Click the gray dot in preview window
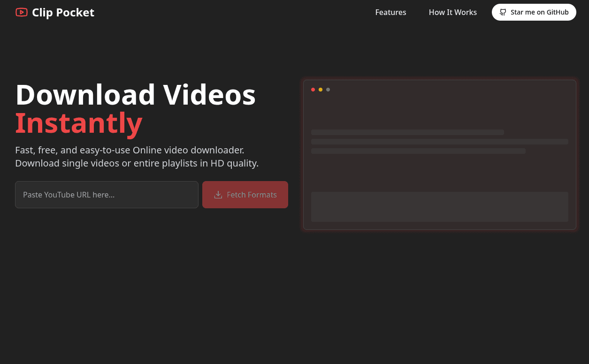Screen dimensions: 589x364 click(x=328, y=90)
